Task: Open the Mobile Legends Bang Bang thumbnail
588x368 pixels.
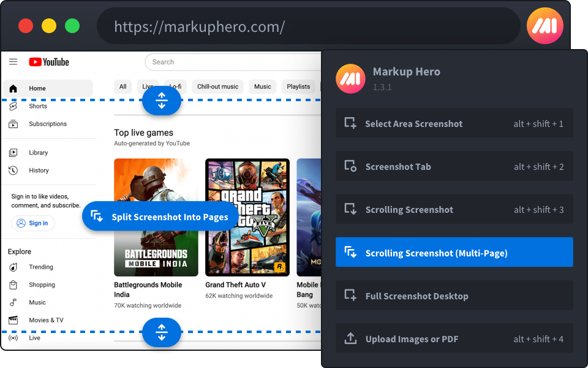Action: [x=309, y=217]
